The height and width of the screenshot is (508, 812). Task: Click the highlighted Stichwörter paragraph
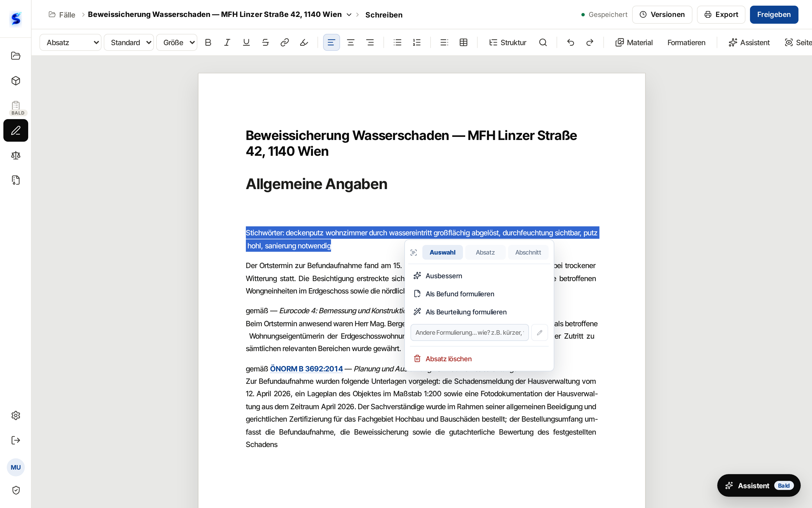pos(422,239)
